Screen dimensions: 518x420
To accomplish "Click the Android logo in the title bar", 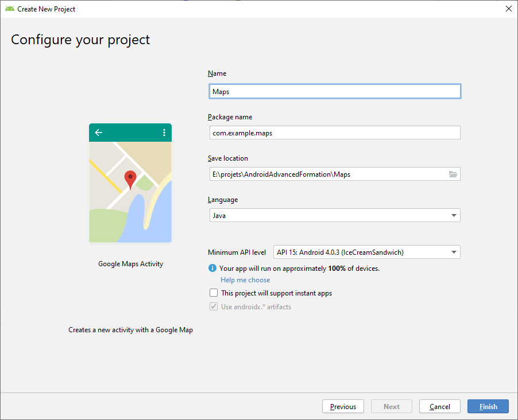I will point(9,9).
